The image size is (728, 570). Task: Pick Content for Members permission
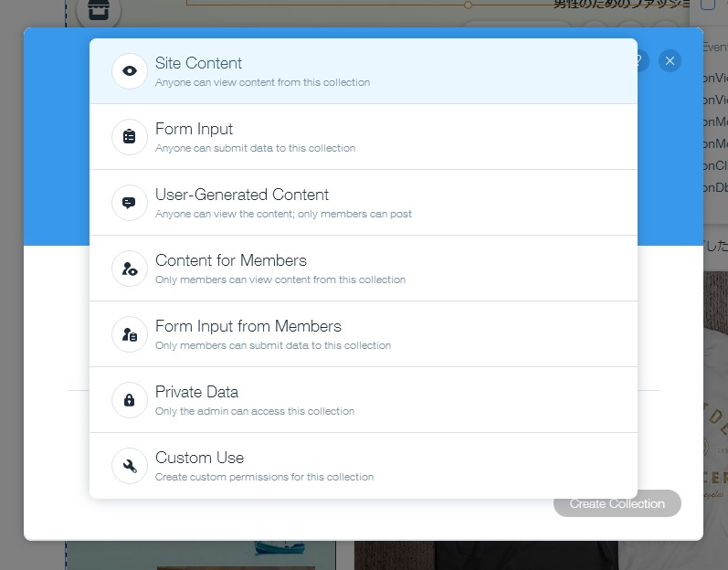(x=364, y=269)
